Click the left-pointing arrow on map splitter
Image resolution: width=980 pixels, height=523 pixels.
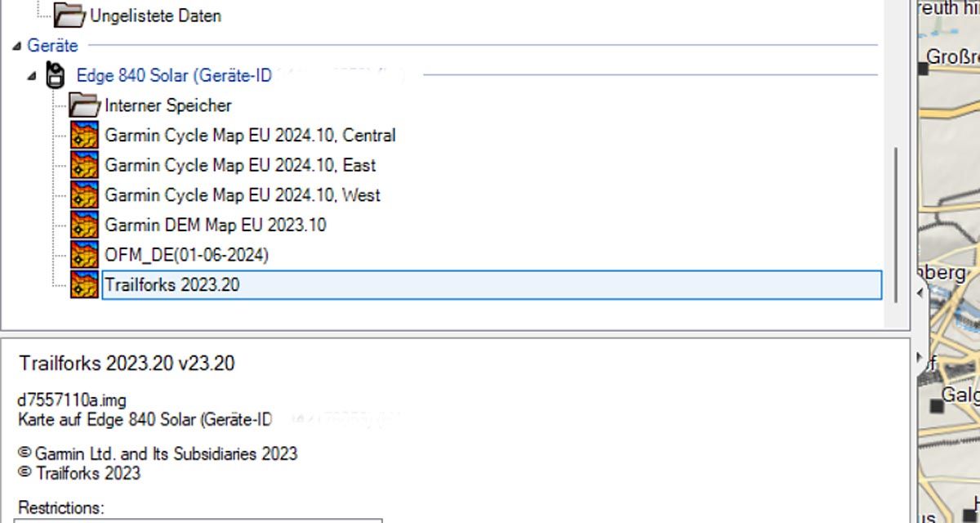point(920,292)
